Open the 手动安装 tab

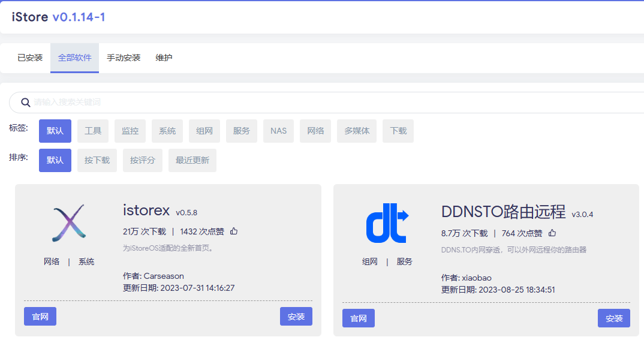point(124,58)
